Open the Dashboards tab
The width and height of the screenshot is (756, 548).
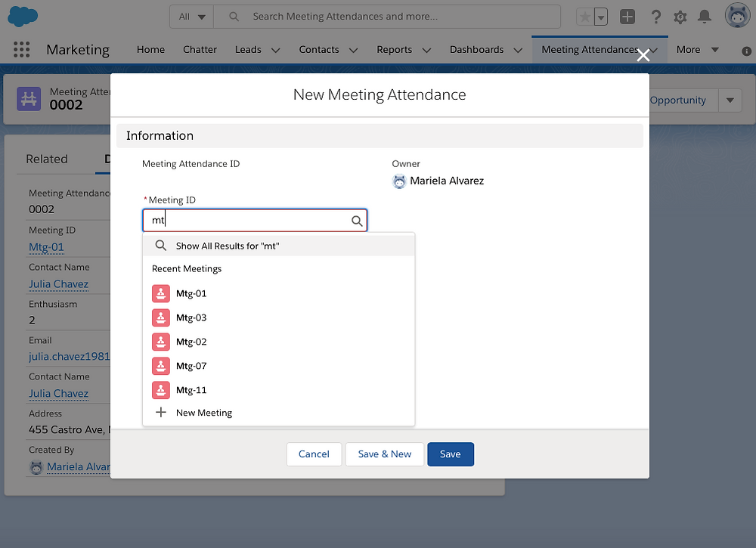(x=476, y=50)
